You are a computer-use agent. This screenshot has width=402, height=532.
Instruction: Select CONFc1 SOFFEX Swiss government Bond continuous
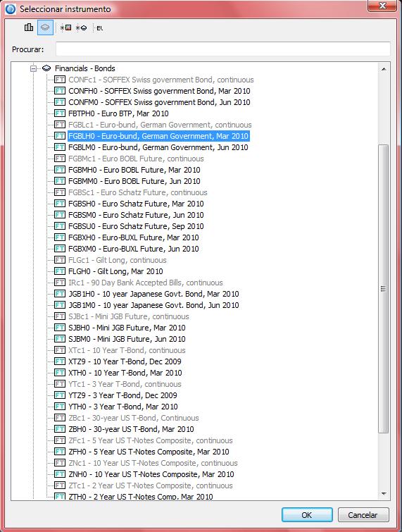[x=161, y=80]
